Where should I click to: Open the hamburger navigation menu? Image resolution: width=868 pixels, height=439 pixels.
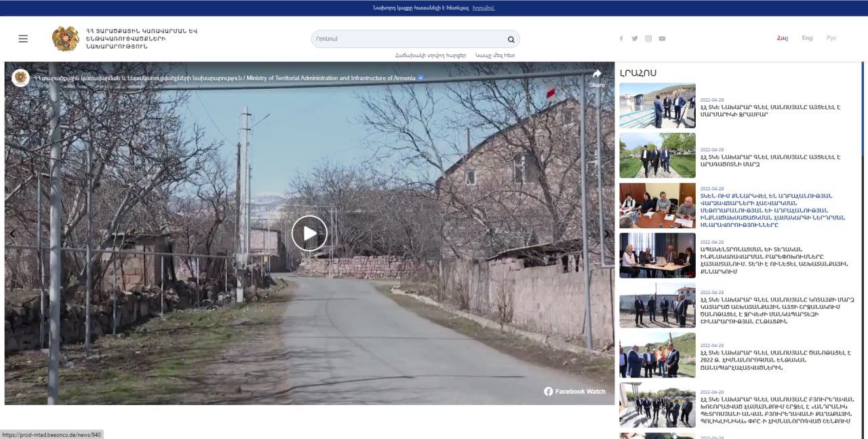(x=23, y=39)
